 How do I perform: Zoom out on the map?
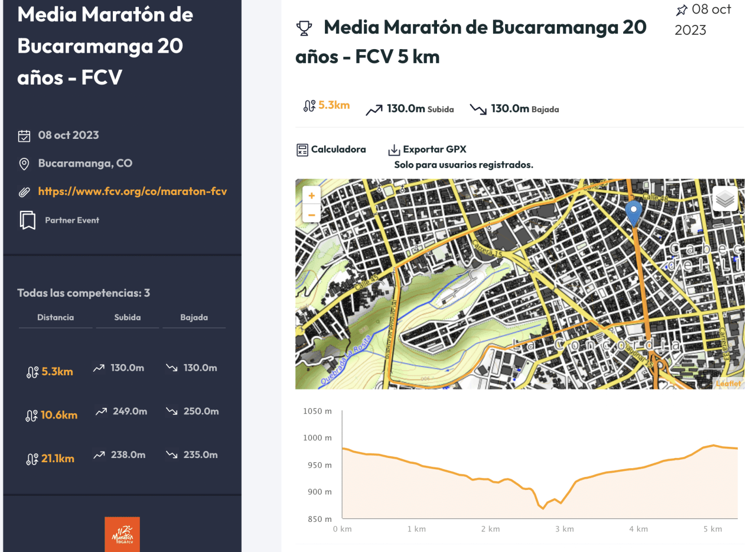[x=311, y=213]
